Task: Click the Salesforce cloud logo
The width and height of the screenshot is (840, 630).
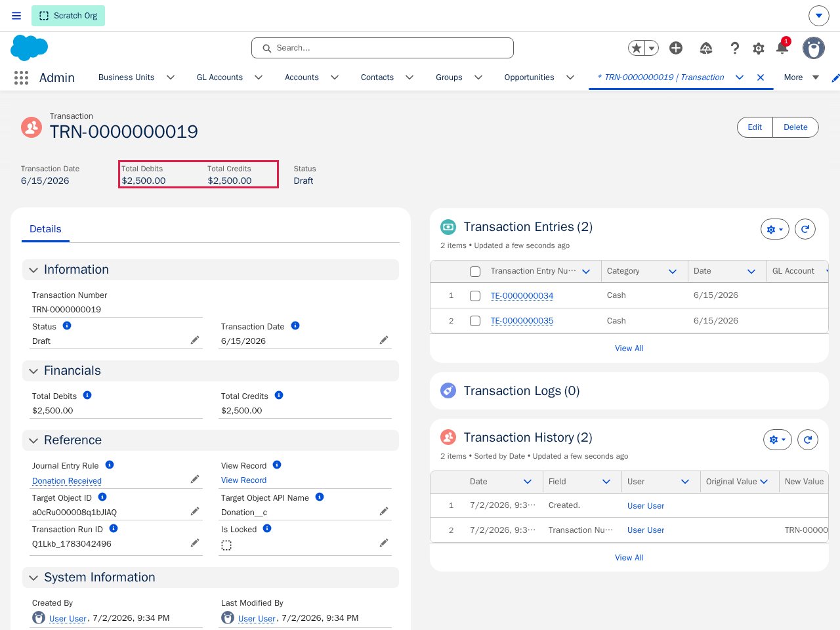Action: 30,48
